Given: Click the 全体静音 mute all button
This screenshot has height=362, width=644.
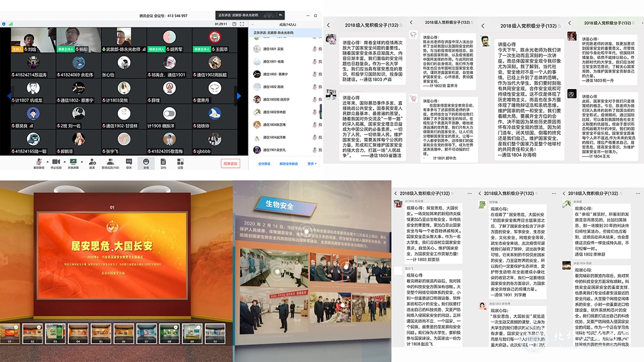Looking at the screenshot, I should [264, 164].
